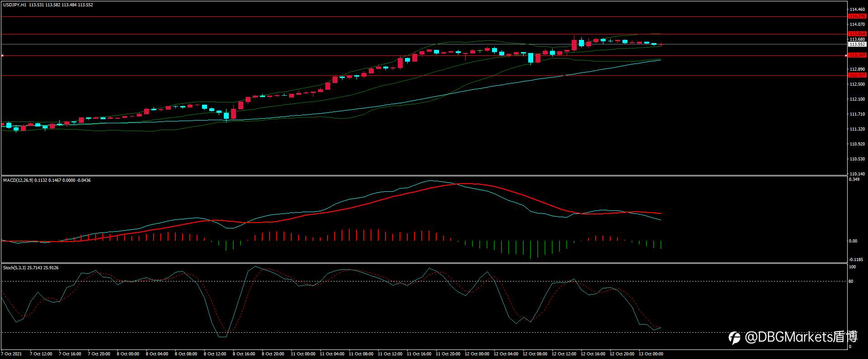The width and height of the screenshot is (868, 359).
Task: Click the 13 Oct 00:00 time label
Action: (x=651, y=354)
